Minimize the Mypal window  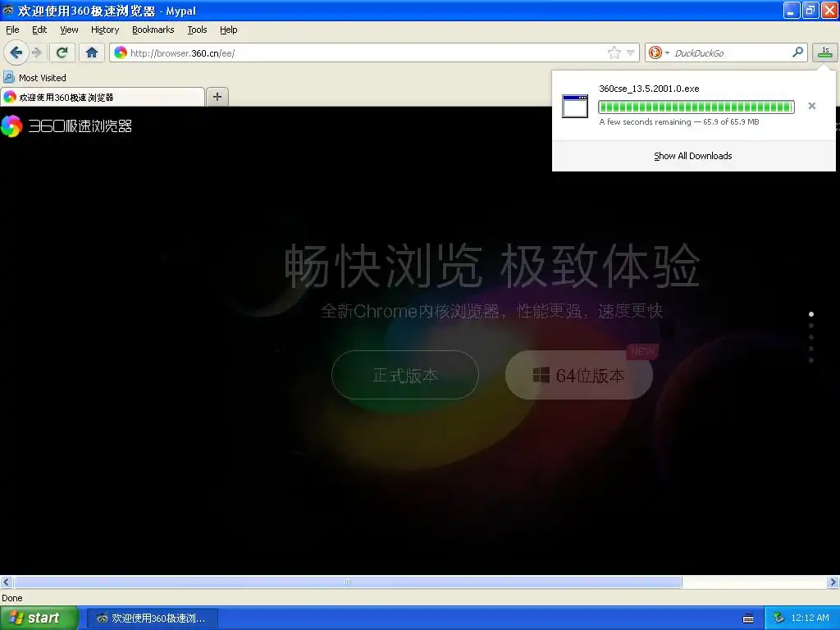click(792, 10)
